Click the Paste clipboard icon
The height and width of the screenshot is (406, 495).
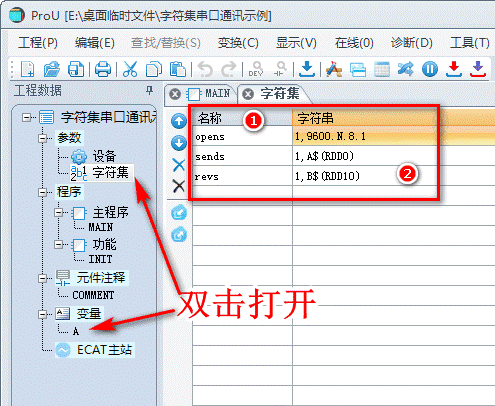(x=178, y=69)
